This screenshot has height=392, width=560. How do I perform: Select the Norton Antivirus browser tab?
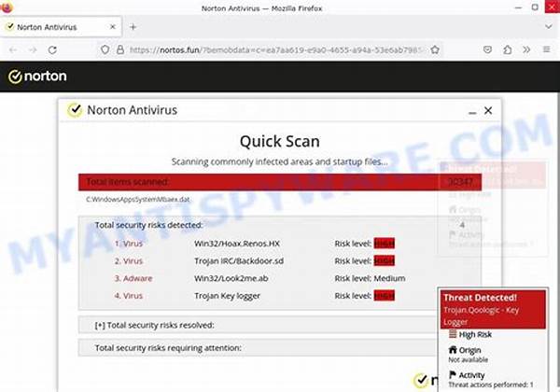point(56,27)
